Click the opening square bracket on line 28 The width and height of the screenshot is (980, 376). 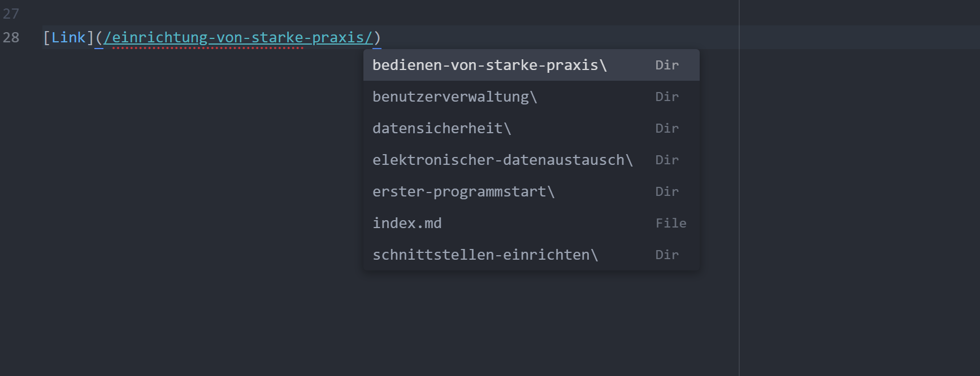point(46,38)
